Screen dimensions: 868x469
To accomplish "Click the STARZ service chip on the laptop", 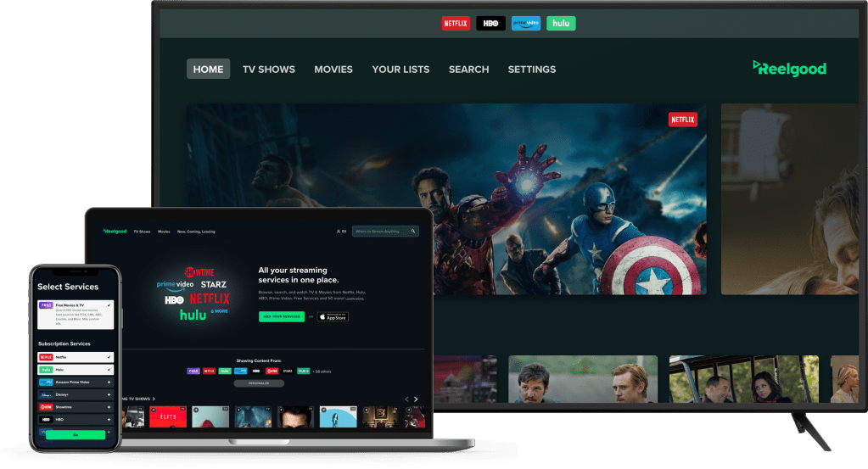I will click(288, 371).
